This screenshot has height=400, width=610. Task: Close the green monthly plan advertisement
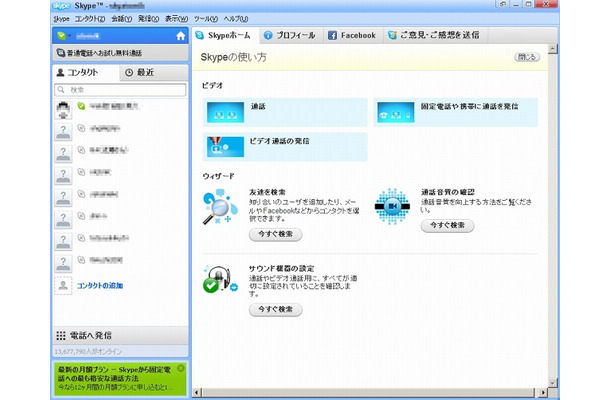[181, 368]
